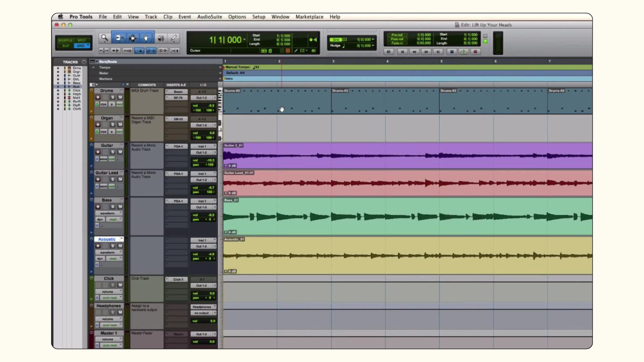Enable Slip edit mode
The image size is (644, 362).
[x=65, y=46]
